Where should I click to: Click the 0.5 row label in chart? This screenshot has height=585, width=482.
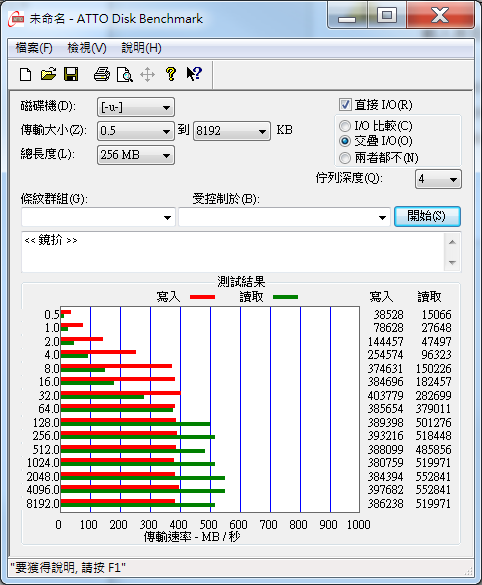[x=52, y=315]
